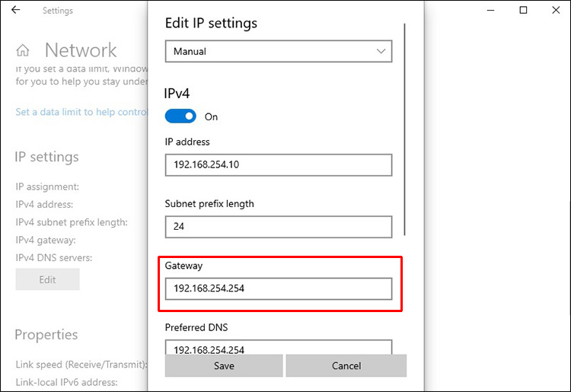Click the back arrow in Settings

click(16, 11)
